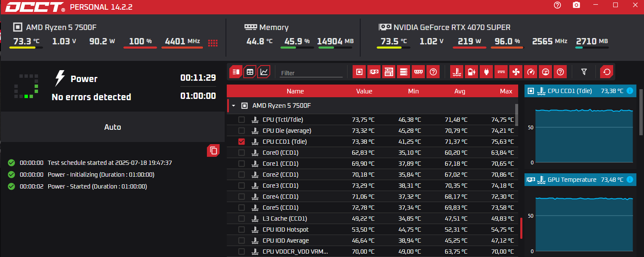Tick the CPU IDD Average checkbox
Viewport: 644px width, 257px height.
[x=242, y=241]
